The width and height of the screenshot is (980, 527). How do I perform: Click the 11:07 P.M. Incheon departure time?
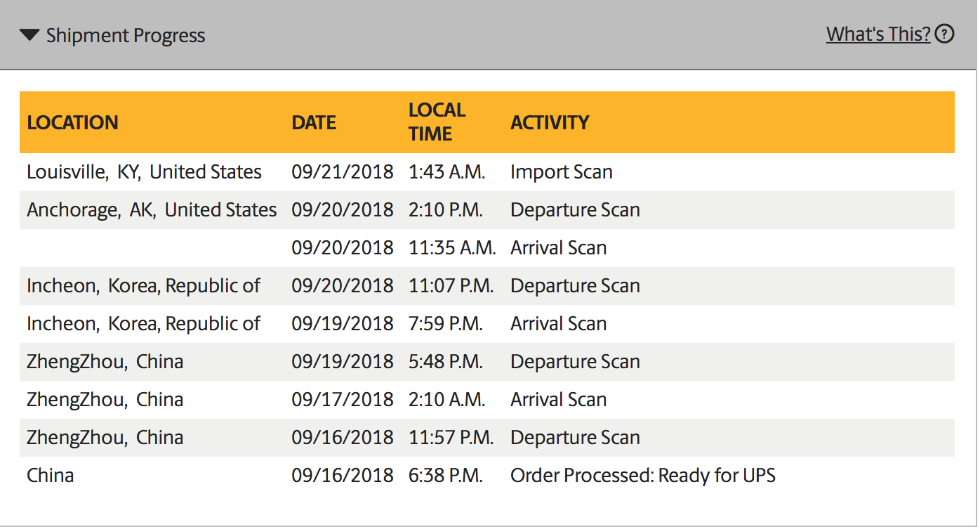(x=451, y=286)
